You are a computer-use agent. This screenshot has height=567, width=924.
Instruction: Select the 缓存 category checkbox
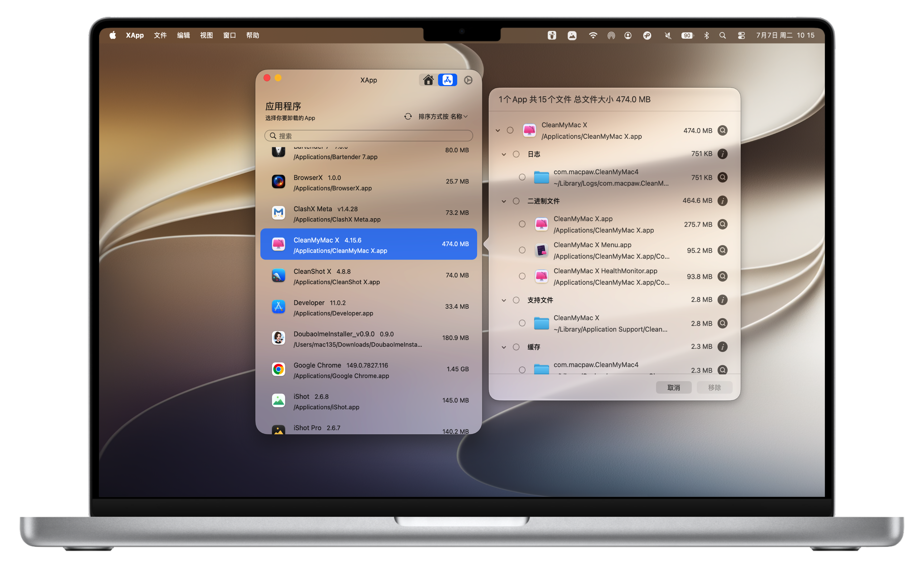click(516, 347)
